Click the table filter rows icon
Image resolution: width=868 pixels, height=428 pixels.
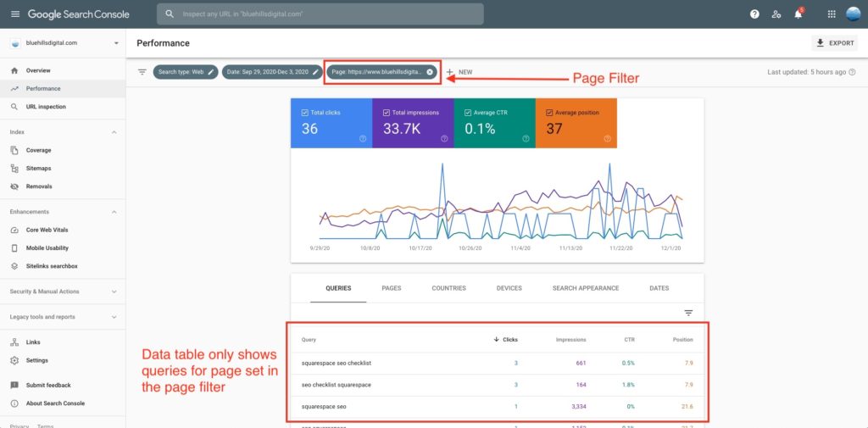tap(688, 313)
